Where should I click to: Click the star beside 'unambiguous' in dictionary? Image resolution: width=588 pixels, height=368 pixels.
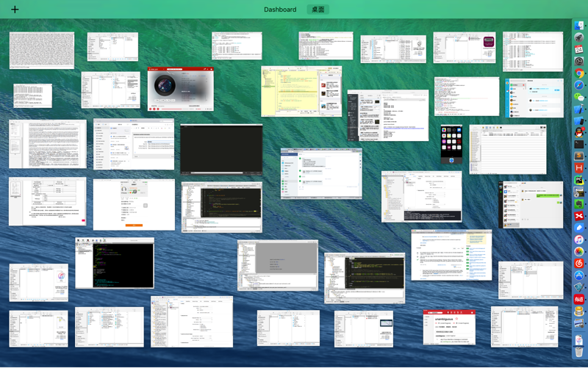click(456, 319)
